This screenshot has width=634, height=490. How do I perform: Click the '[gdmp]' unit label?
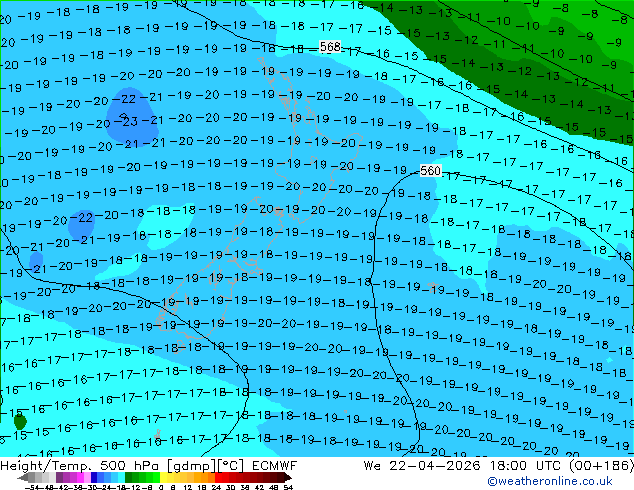click(x=190, y=466)
